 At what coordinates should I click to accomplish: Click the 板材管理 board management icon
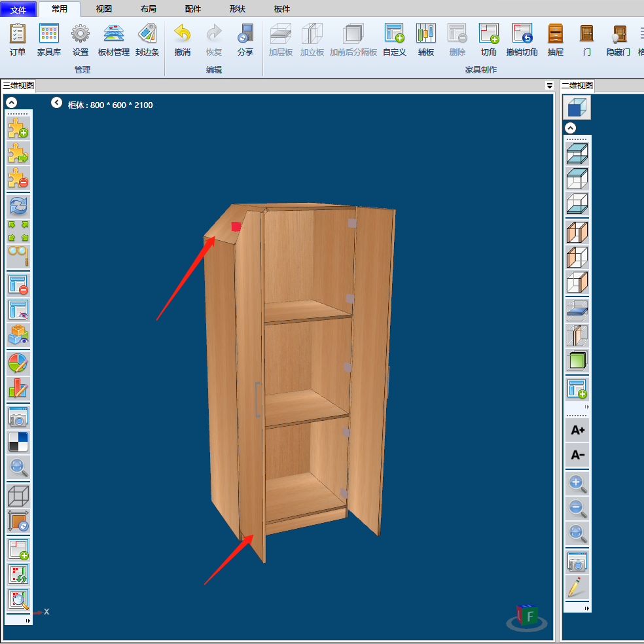coord(114,39)
